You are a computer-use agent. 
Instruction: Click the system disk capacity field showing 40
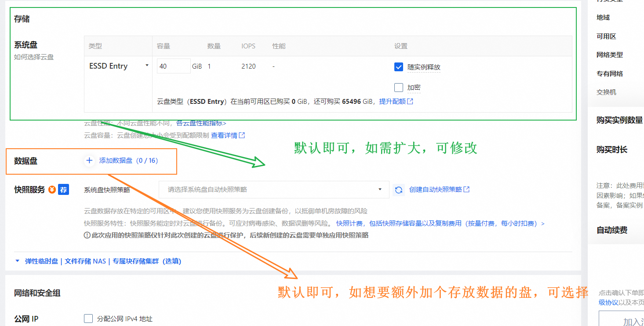[174, 66]
